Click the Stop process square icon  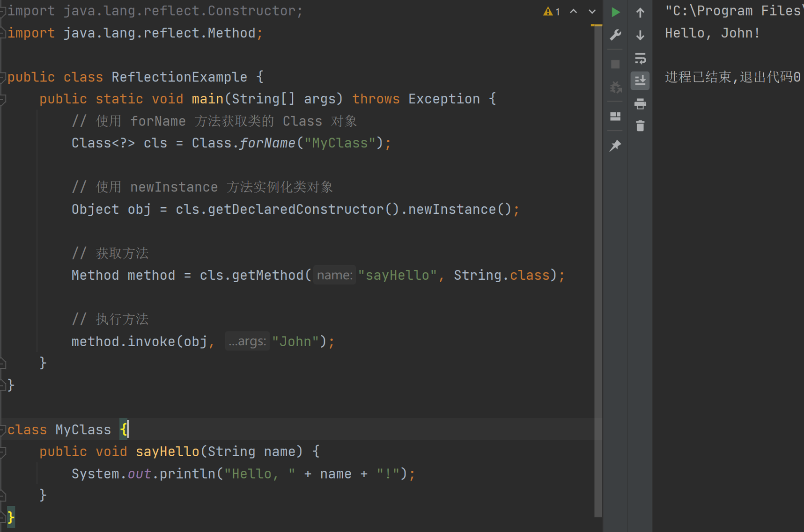click(615, 64)
